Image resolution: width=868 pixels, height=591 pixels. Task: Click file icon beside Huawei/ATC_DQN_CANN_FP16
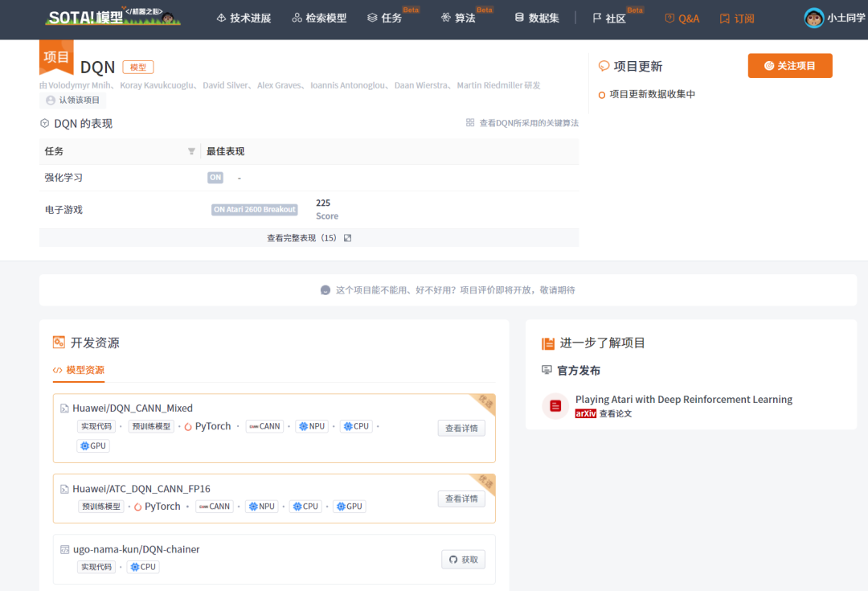click(x=64, y=489)
